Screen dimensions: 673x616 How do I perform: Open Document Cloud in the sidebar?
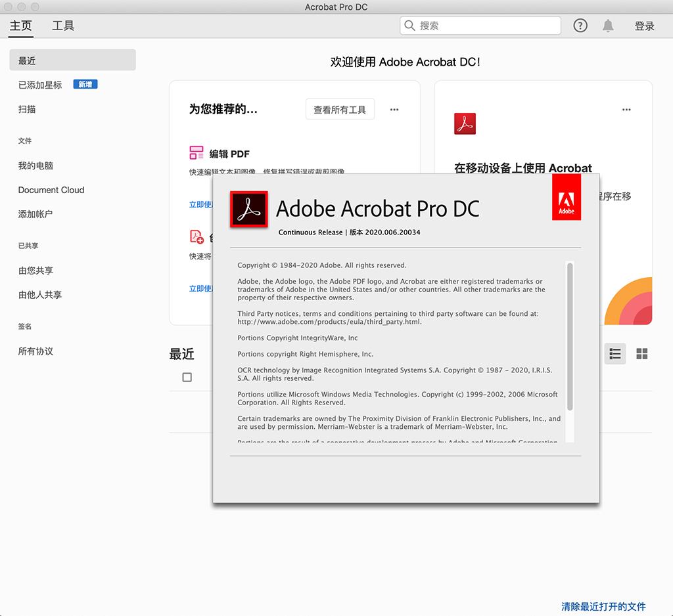click(51, 190)
